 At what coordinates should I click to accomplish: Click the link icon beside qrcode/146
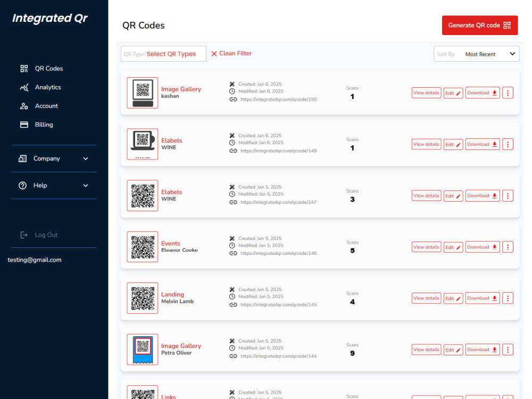[x=233, y=253]
